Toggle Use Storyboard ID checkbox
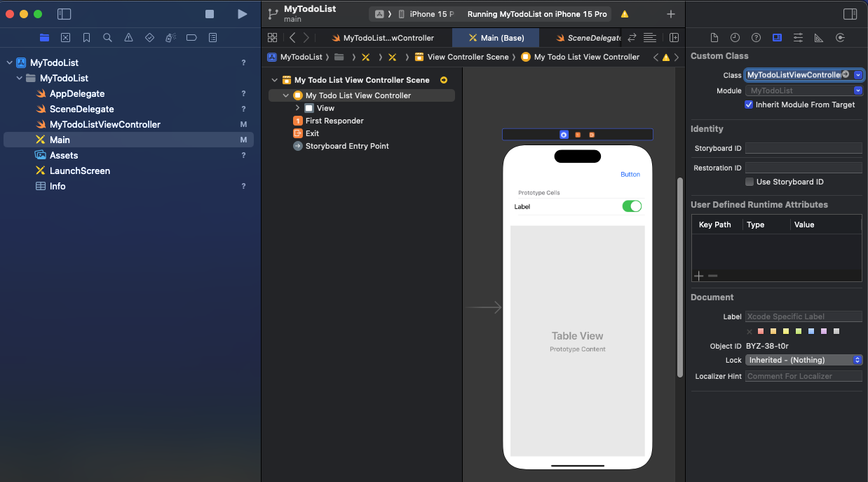The height and width of the screenshot is (482, 868). (x=749, y=182)
